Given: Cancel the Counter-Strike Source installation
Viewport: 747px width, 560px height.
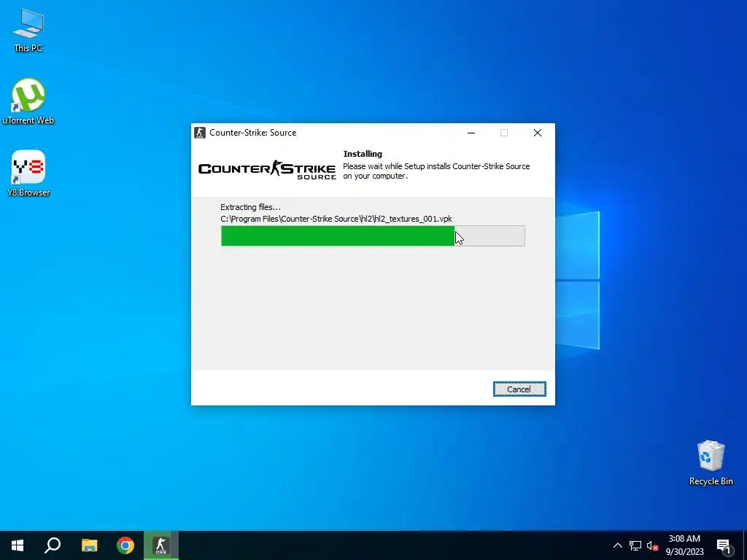Looking at the screenshot, I should click(x=519, y=389).
